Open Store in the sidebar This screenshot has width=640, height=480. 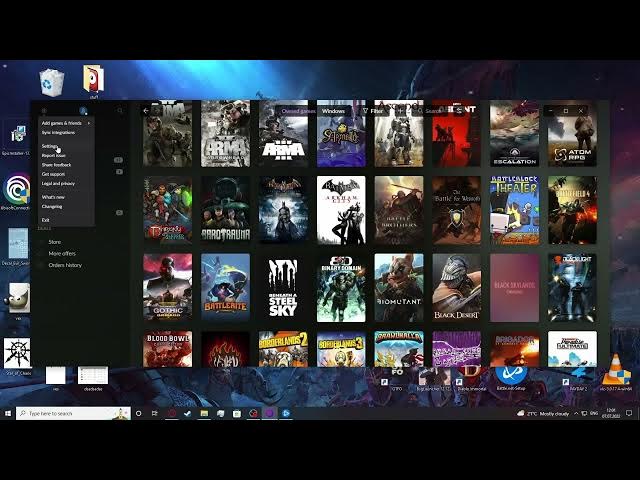click(55, 242)
